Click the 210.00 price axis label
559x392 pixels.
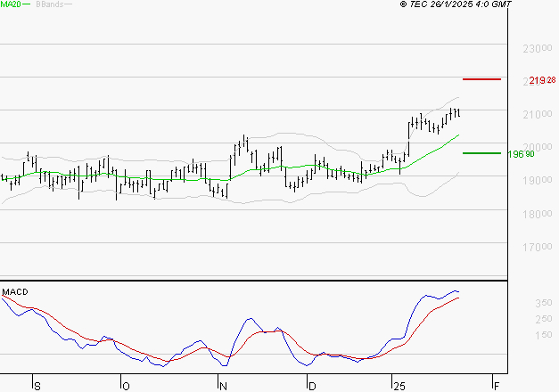(538, 115)
